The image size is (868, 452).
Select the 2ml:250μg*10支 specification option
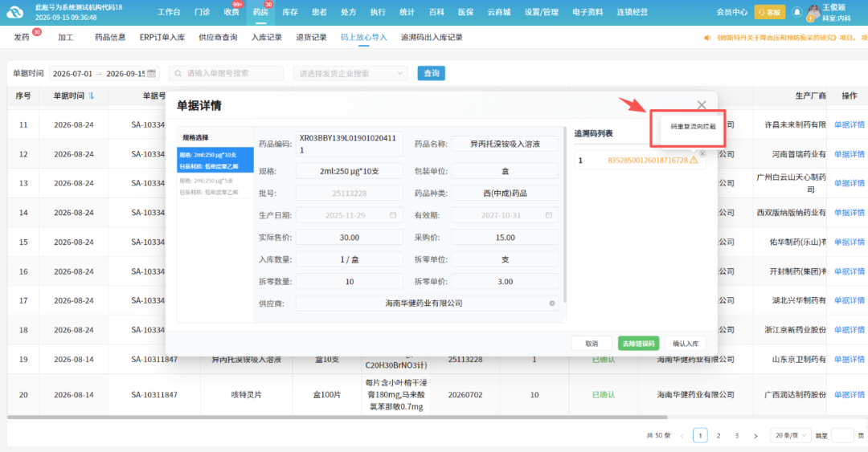(215, 161)
